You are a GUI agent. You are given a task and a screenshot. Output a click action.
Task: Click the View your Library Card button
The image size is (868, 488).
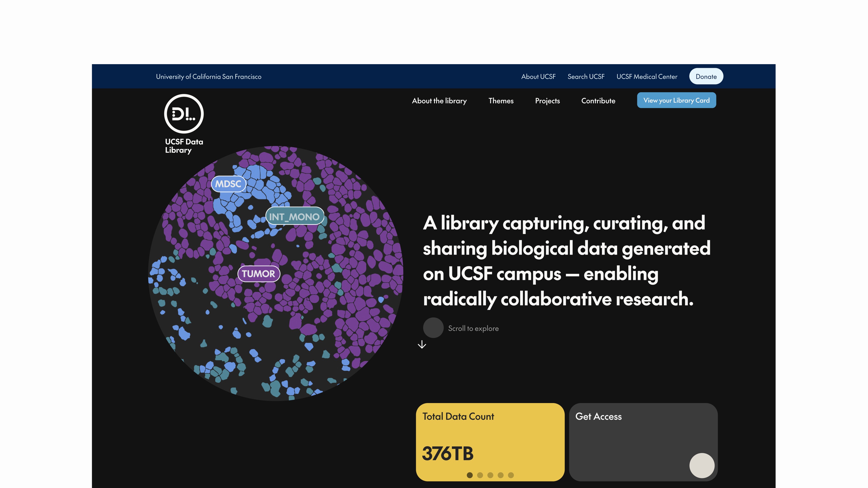(677, 100)
